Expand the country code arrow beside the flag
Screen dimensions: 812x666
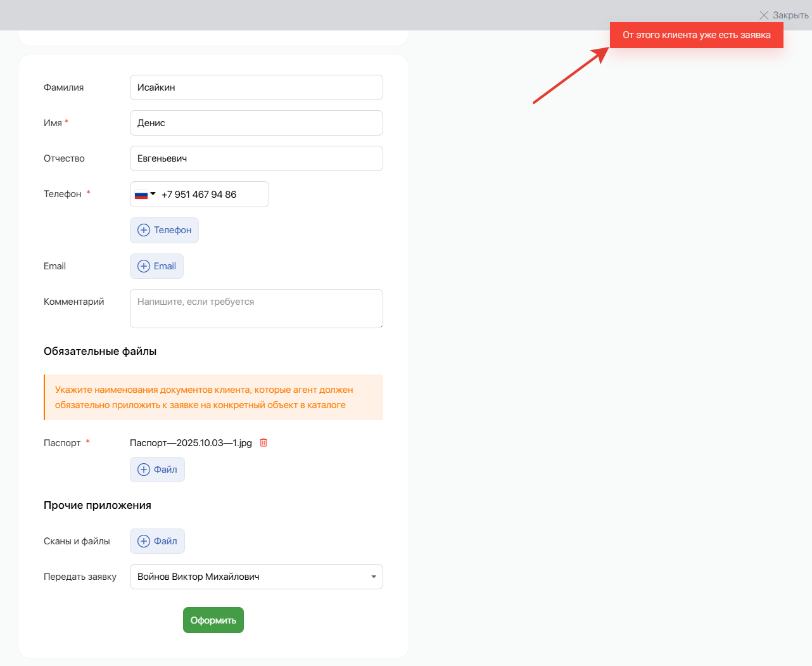[x=153, y=194]
